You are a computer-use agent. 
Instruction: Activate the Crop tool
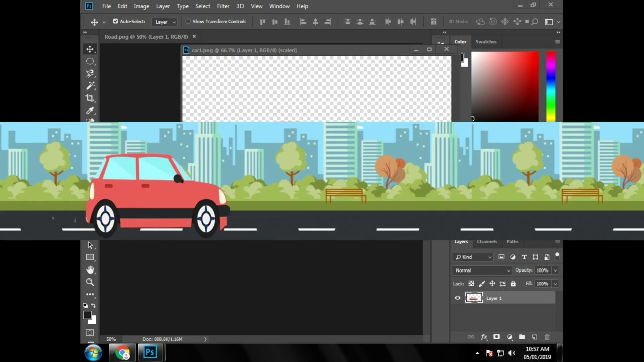90,98
